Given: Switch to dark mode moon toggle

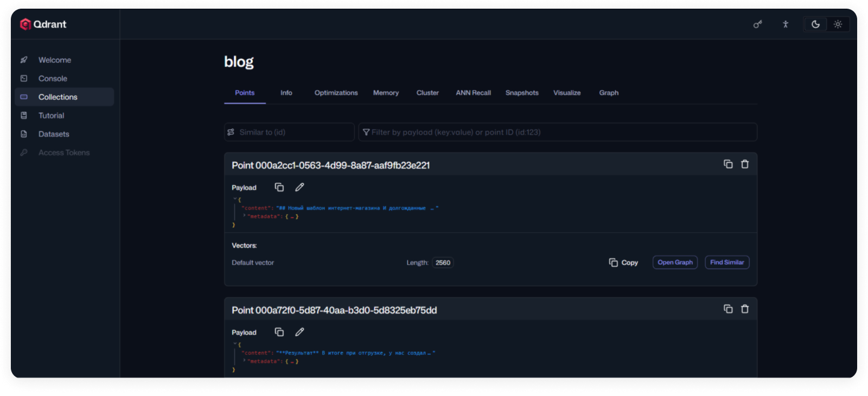Looking at the screenshot, I should click(815, 24).
